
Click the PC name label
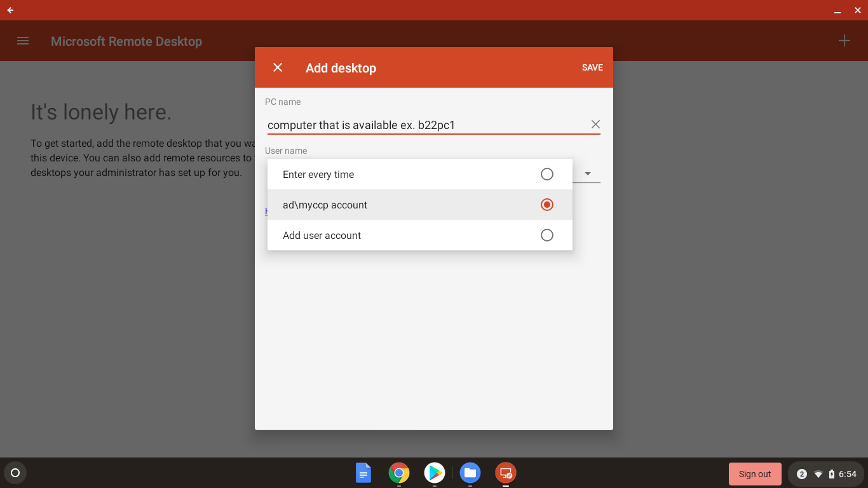coord(283,102)
